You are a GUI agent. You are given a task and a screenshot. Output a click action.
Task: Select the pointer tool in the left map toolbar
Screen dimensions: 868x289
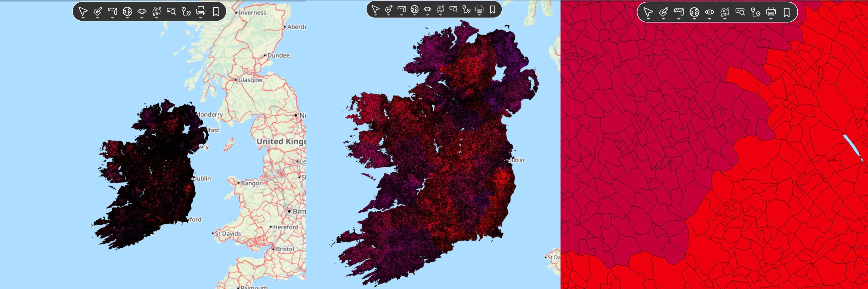click(x=83, y=12)
